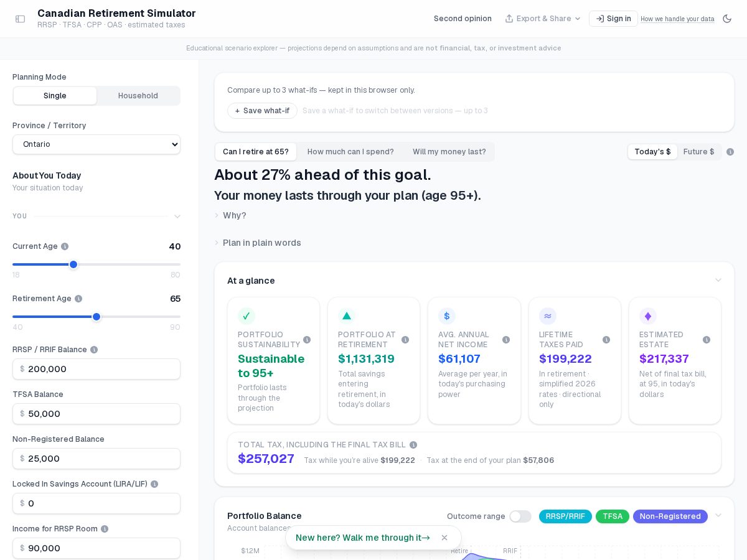Open Can I retire at 65? tab

(256, 152)
